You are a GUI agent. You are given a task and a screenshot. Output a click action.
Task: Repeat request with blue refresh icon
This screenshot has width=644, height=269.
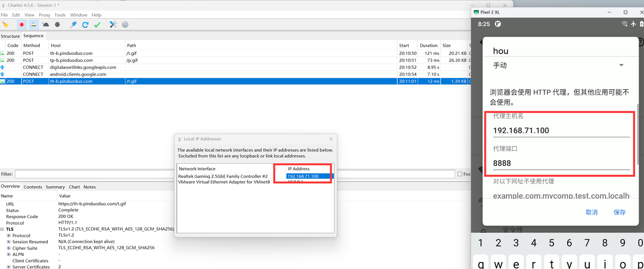coord(86,24)
